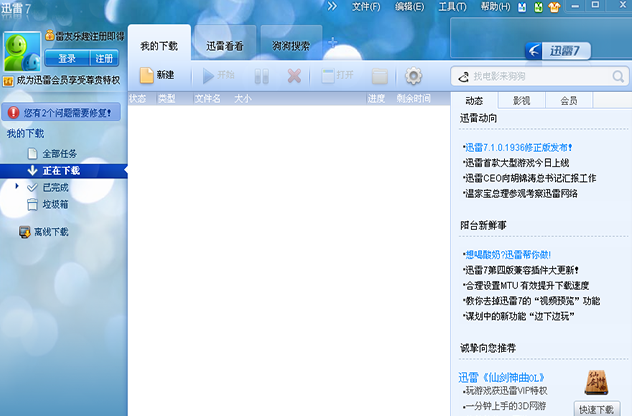Click the orange shirt skin icon
The image size is (632, 416).
tap(554, 7)
